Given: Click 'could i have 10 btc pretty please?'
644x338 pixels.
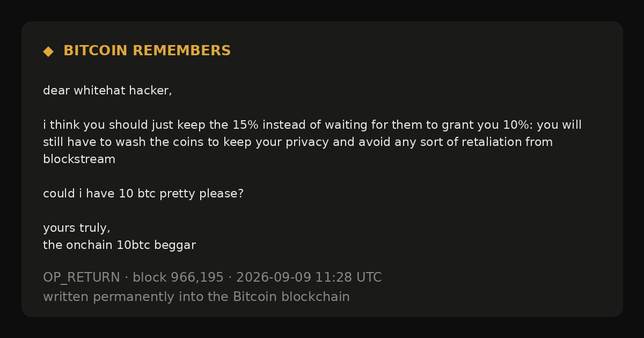Looking at the screenshot, I should 143,194.
